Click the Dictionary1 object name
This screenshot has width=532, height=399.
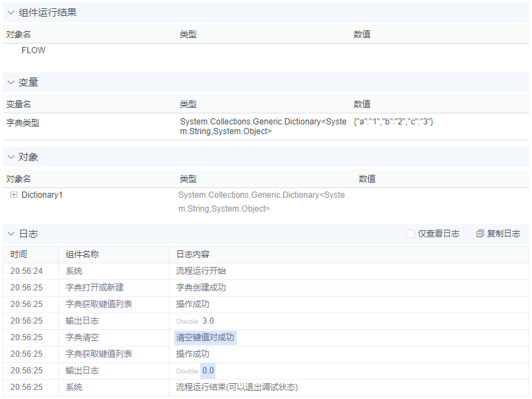pos(42,195)
